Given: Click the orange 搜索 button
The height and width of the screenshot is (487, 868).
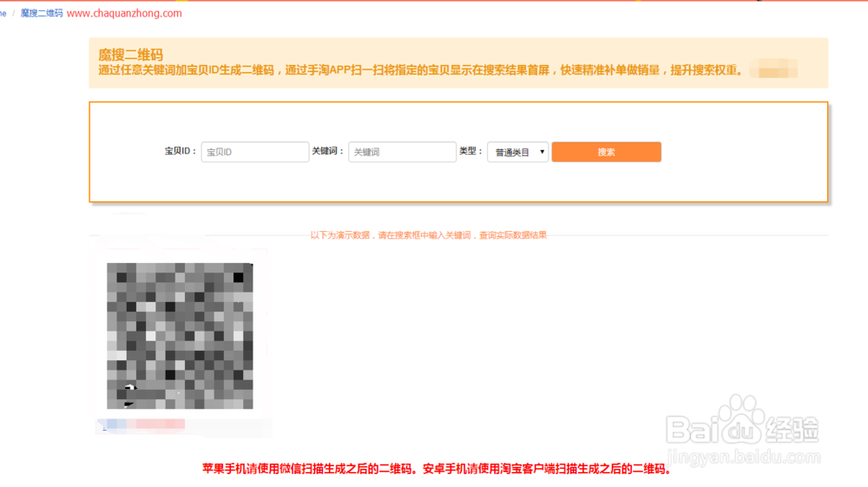Looking at the screenshot, I should click(x=606, y=152).
